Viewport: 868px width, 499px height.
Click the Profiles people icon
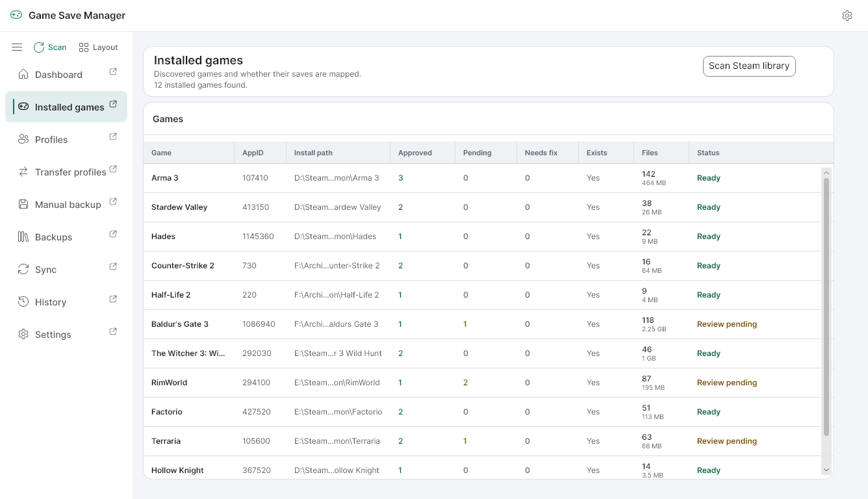[23, 139]
